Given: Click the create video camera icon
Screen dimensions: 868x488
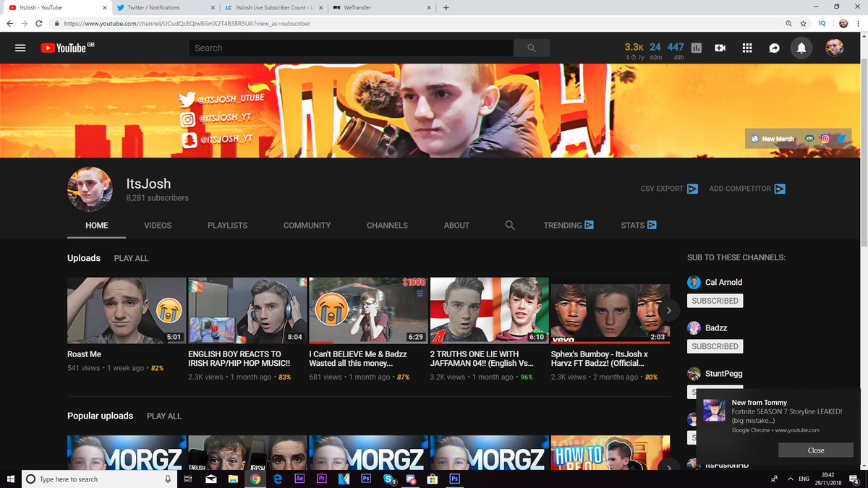Looking at the screenshot, I should click(x=720, y=48).
